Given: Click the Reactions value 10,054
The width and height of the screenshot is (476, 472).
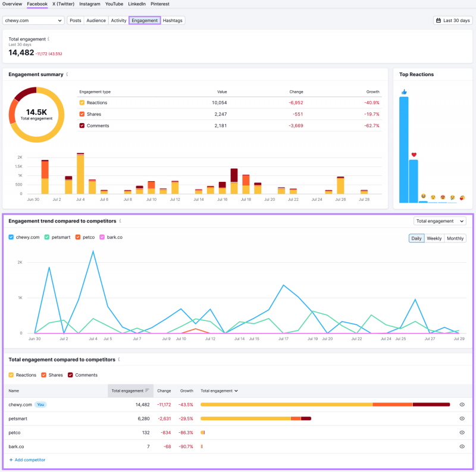Looking at the screenshot, I should (x=219, y=102).
